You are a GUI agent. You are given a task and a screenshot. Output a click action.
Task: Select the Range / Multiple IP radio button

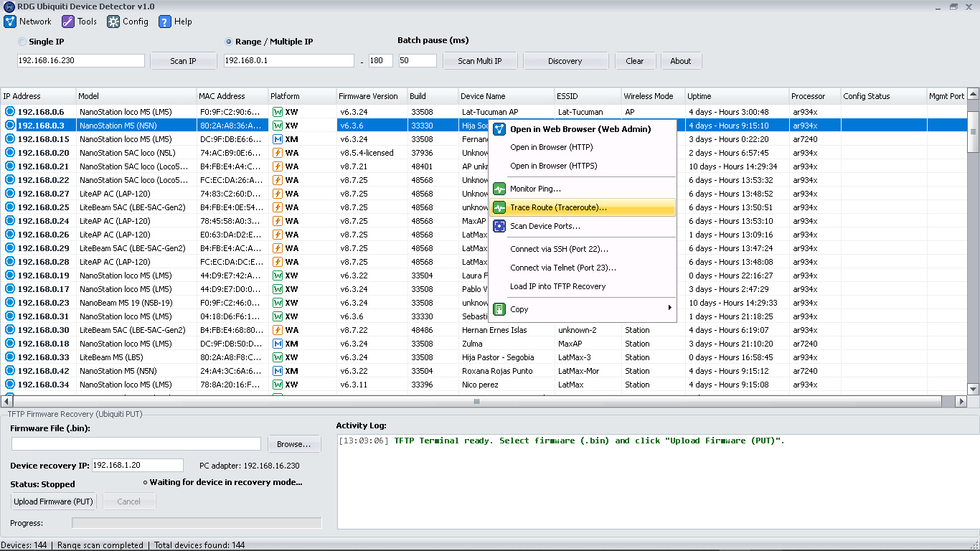tap(229, 42)
